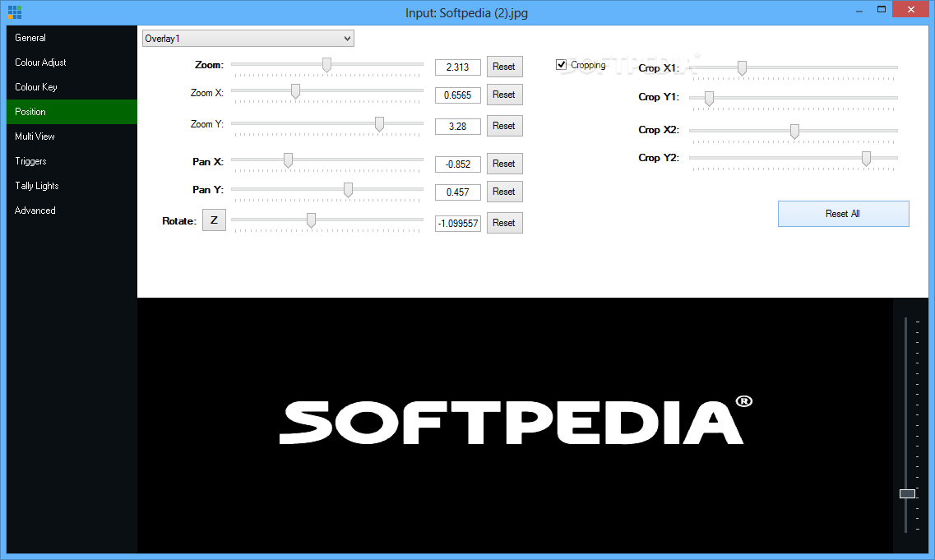The image size is (935, 560).
Task: Click the Reset All button
Action: pos(843,214)
